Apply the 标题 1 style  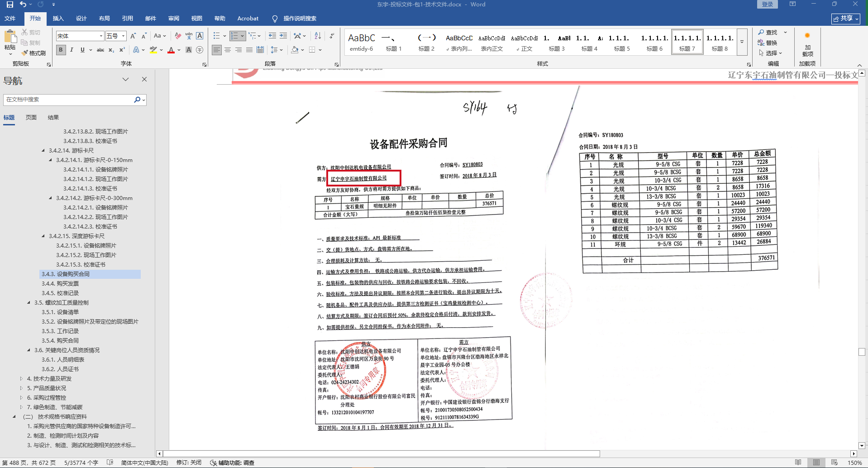click(x=393, y=42)
